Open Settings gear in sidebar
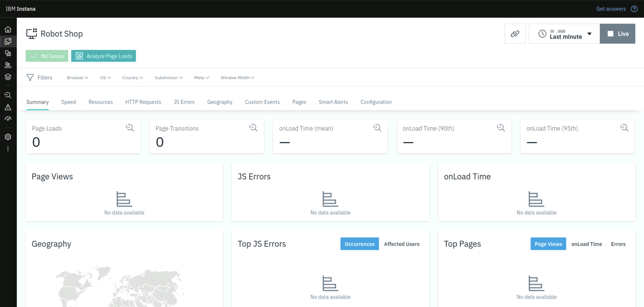 [8, 137]
